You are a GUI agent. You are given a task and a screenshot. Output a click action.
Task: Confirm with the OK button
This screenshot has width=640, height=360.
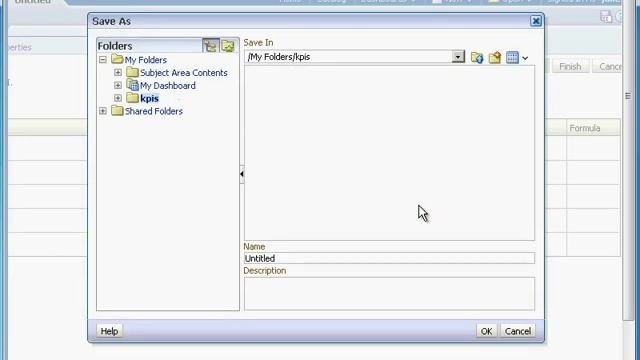486,331
